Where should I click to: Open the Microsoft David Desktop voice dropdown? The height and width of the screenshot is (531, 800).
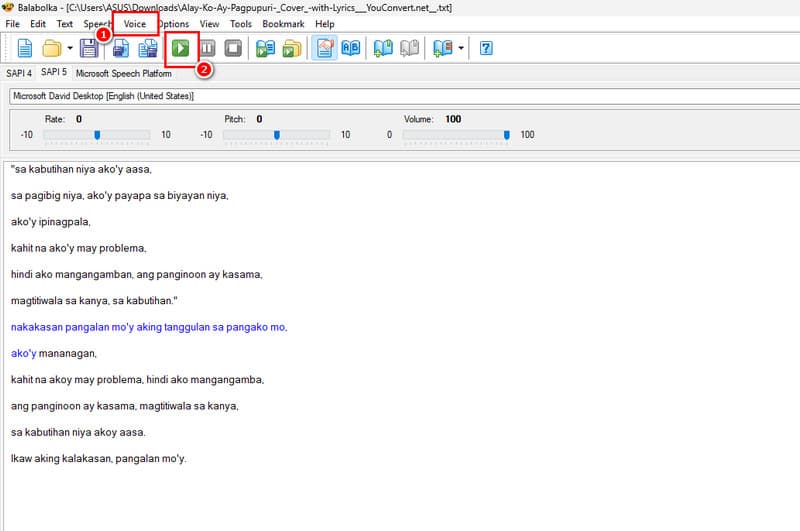click(x=400, y=96)
